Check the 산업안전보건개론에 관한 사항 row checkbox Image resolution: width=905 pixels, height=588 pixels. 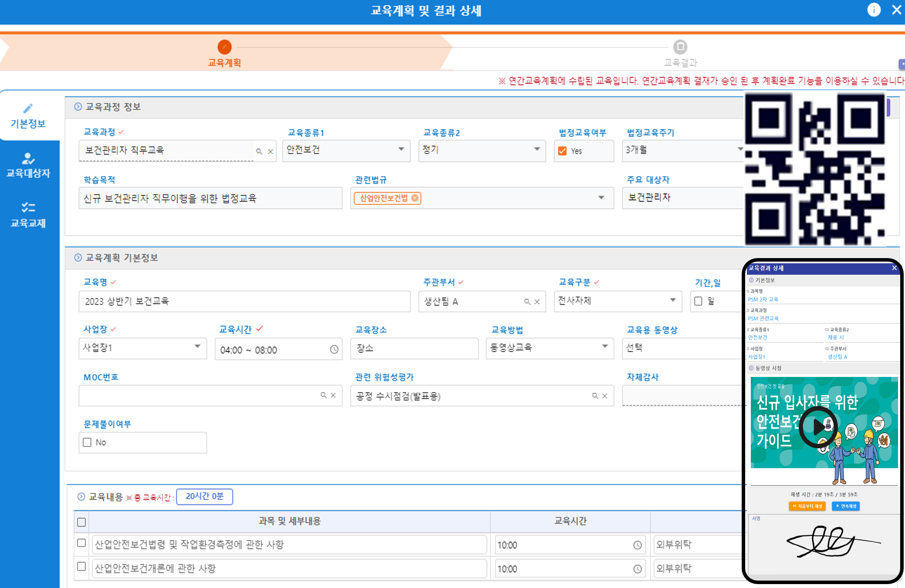click(81, 567)
